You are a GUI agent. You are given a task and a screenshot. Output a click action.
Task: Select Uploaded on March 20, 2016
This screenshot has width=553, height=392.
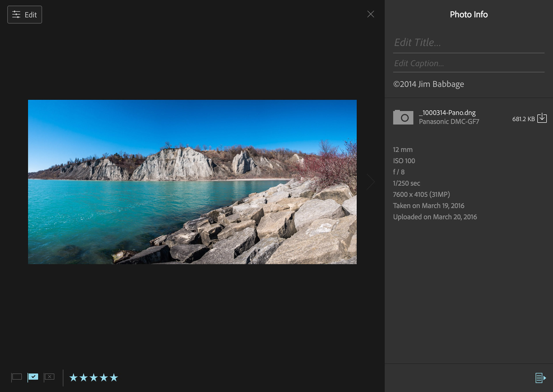click(x=435, y=217)
